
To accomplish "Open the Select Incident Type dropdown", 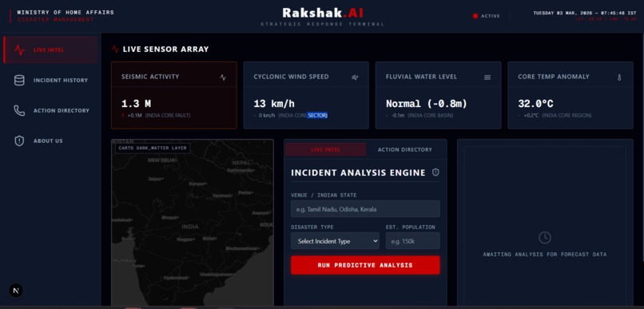I will click(335, 241).
